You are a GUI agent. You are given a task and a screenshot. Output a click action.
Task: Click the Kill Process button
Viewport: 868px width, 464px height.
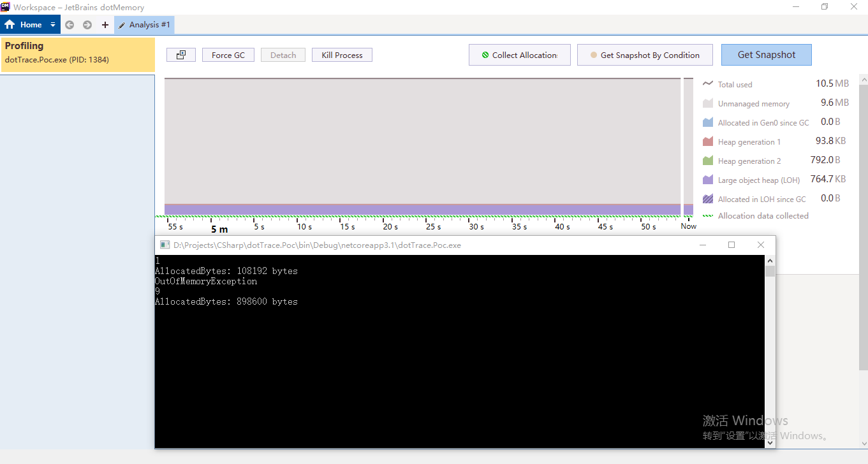pyautogui.click(x=342, y=55)
